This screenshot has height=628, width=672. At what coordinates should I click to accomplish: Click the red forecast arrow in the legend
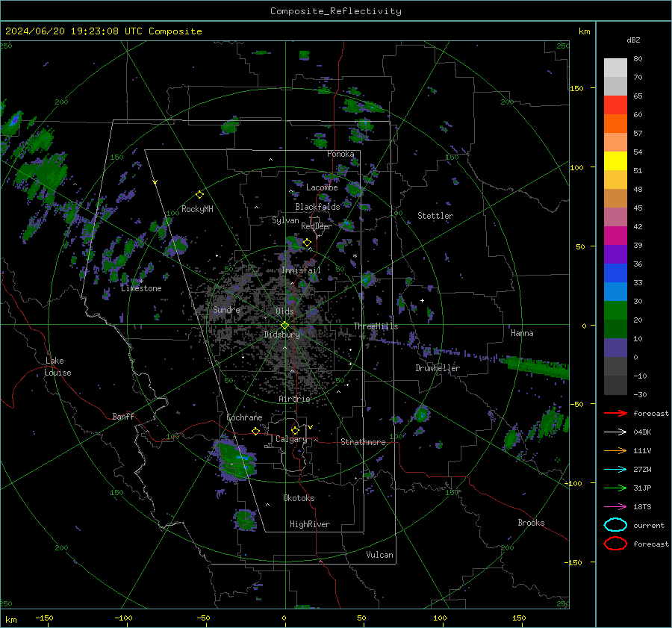(x=615, y=413)
